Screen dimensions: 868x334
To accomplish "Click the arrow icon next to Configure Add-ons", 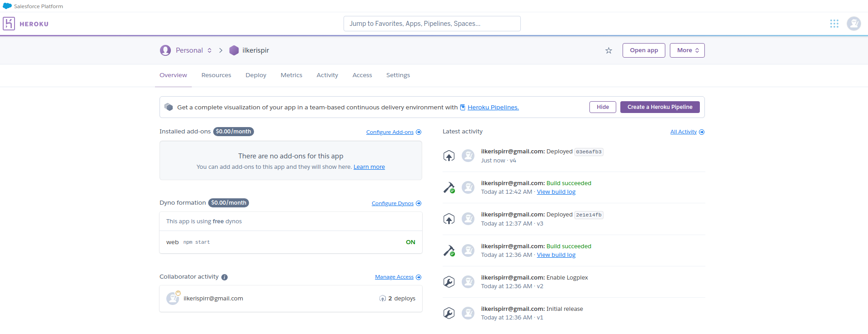I will (419, 132).
